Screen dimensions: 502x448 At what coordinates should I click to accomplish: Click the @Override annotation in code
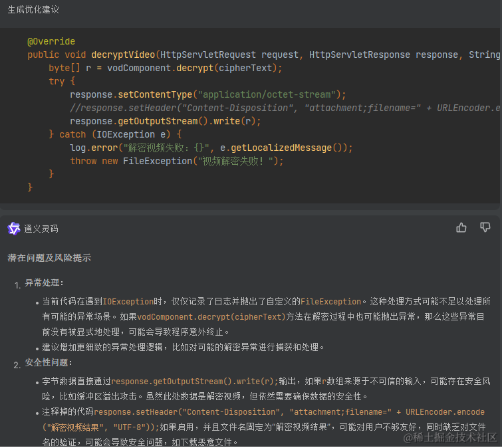[51, 42]
